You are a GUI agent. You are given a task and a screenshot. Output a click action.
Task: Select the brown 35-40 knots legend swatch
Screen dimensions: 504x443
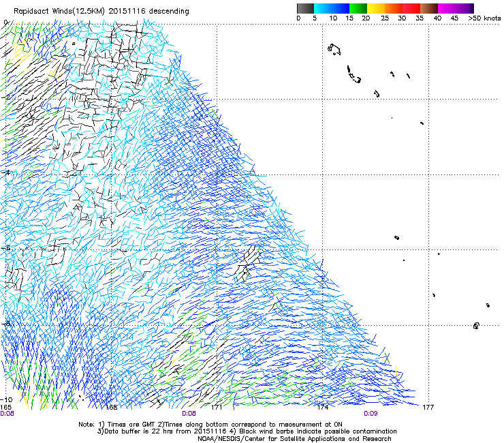click(429, 8)
